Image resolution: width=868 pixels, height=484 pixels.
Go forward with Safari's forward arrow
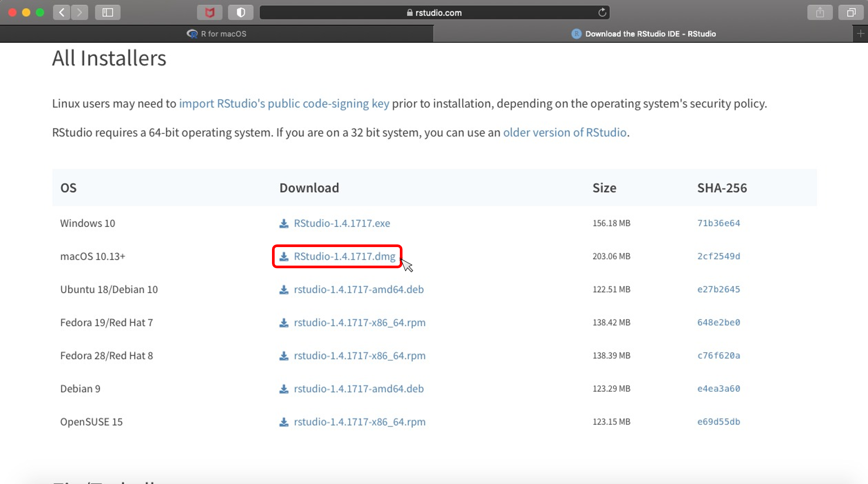pyautogui.click(x=79, y=12)
